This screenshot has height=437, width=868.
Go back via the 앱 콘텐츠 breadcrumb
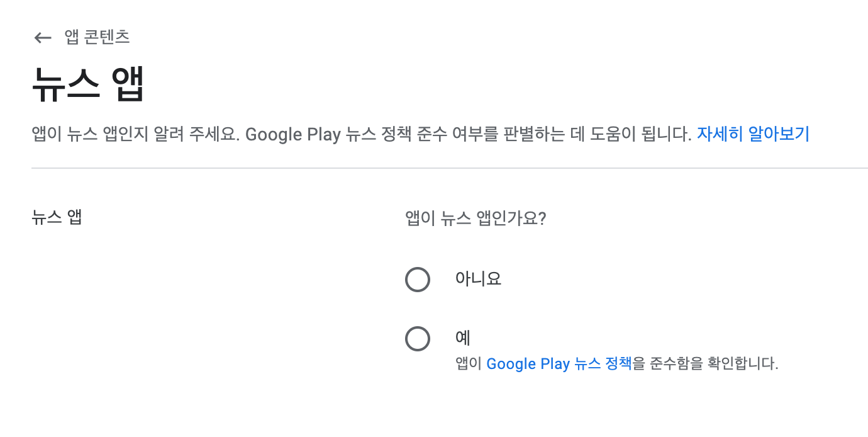click(97, 37)
